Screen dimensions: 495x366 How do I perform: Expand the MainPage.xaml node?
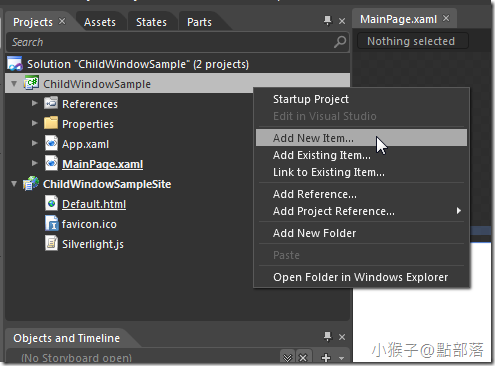coord(34,163)
